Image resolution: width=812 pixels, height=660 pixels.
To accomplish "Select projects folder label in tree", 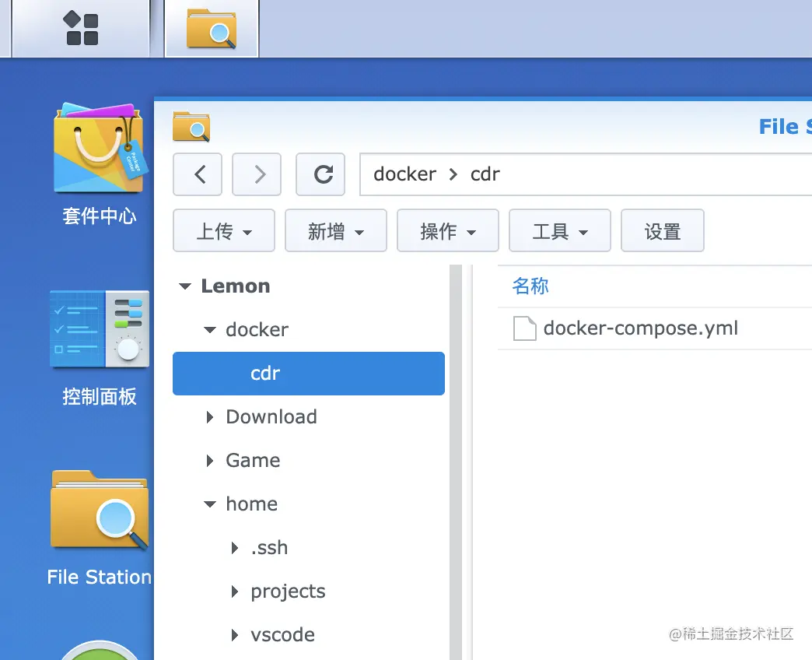I will [288, 592].
